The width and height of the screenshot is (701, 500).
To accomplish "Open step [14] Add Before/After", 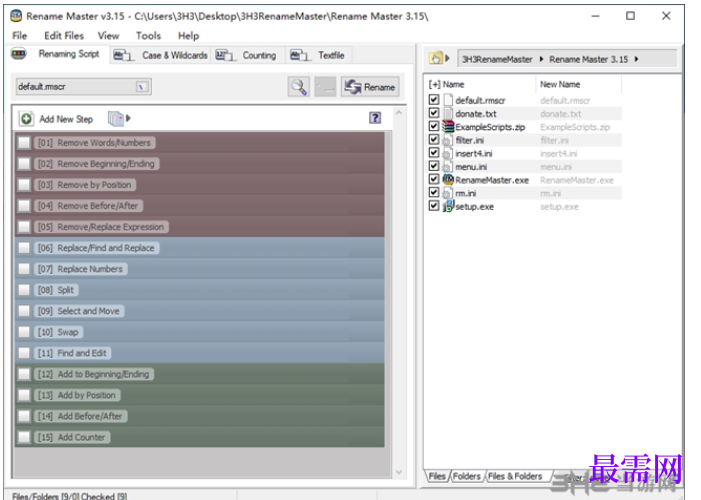I will [80, 416].
